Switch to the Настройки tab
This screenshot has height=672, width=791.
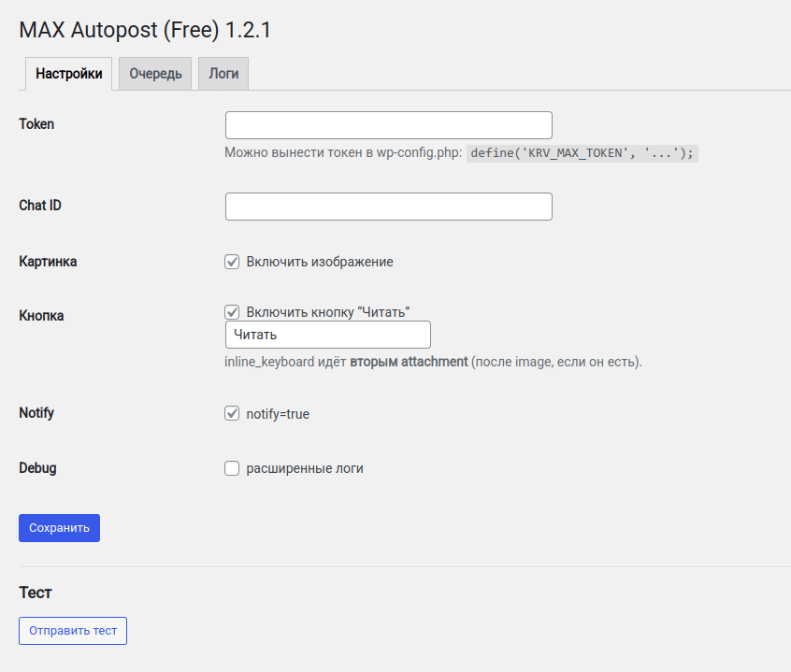point(69,74)
